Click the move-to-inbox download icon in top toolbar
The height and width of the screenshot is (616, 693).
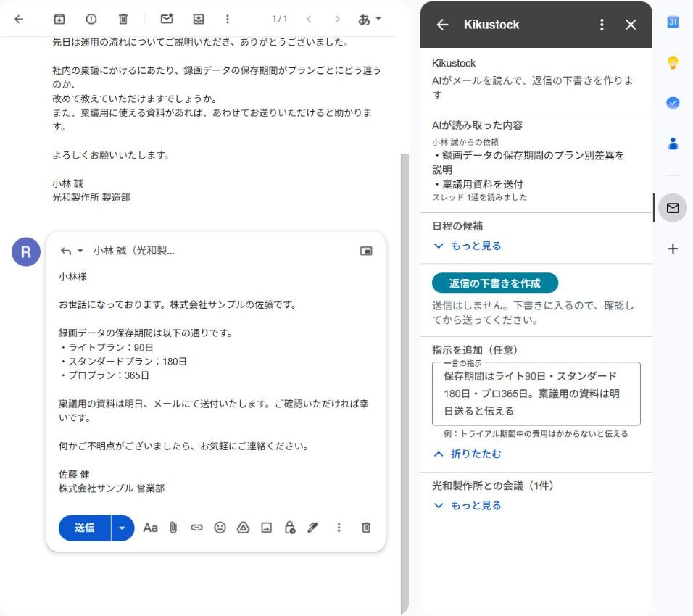199,19
